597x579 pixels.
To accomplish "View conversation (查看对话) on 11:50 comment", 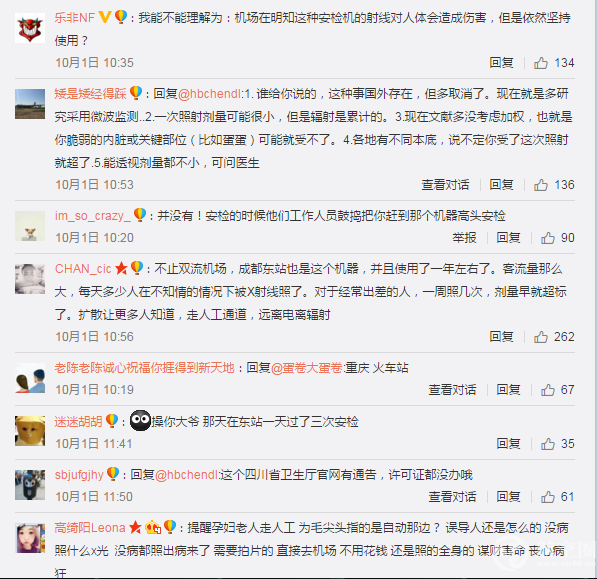I will [x=452, y=497].
